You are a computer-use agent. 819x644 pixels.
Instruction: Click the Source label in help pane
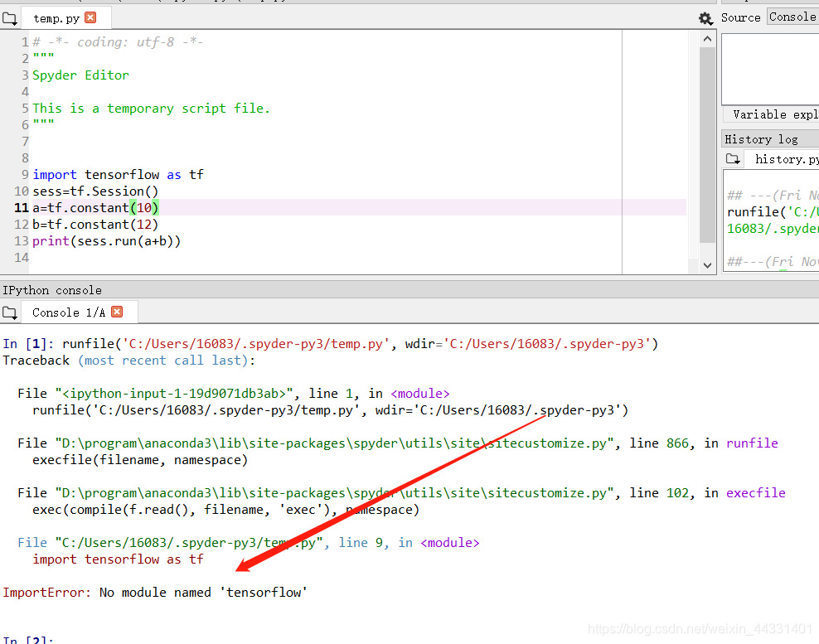click(740, 17)
